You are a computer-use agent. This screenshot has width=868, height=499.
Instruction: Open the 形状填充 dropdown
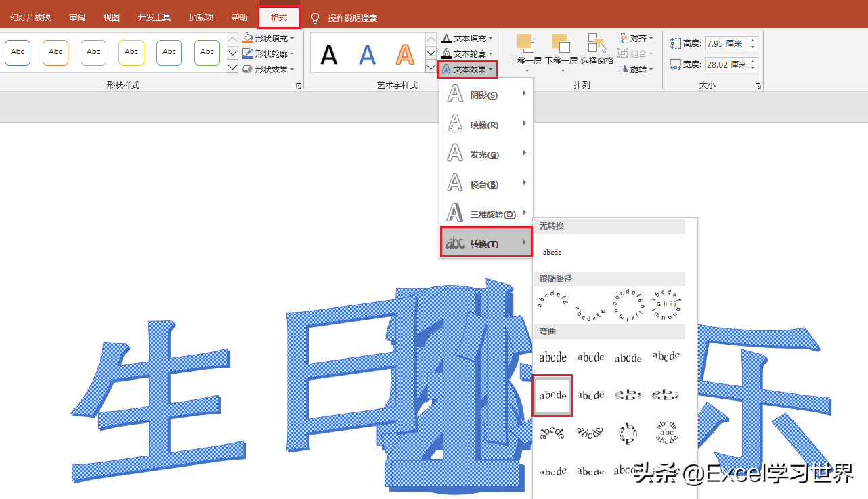tap(269, 39)
